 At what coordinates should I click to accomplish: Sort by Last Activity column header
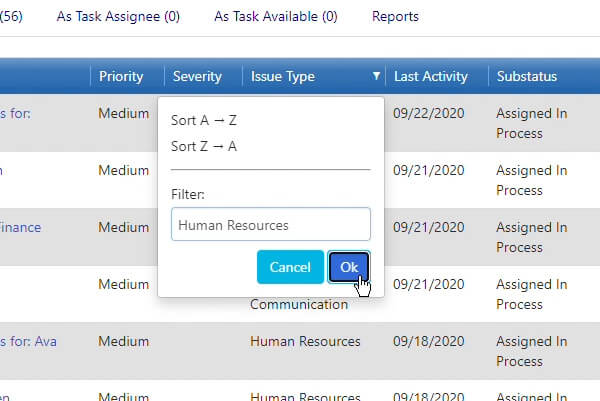point(431,76)
